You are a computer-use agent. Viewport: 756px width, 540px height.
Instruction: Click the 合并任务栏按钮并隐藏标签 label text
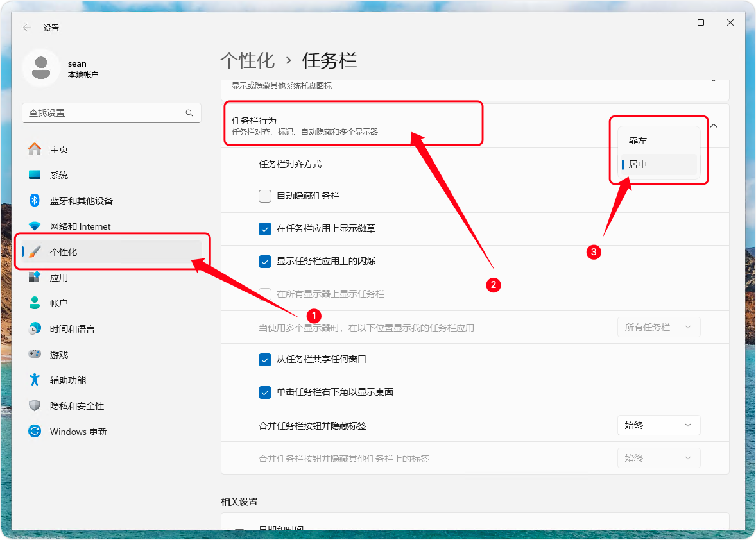tap(313, 426)
